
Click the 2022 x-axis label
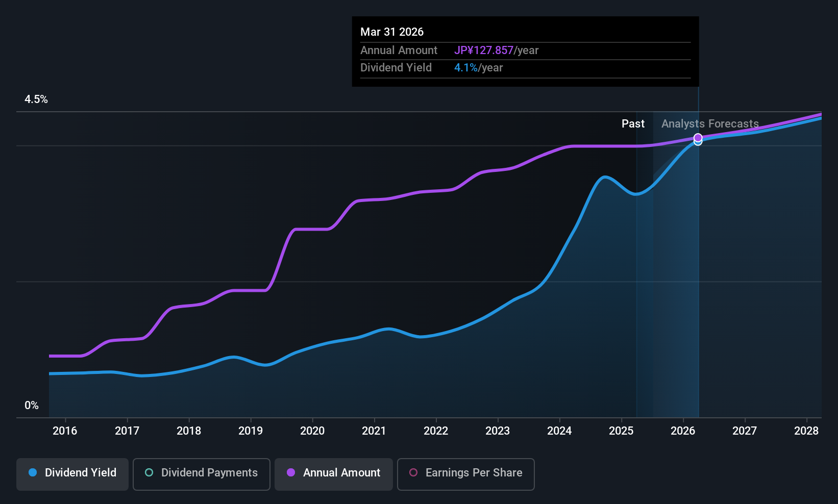(436, 431)
